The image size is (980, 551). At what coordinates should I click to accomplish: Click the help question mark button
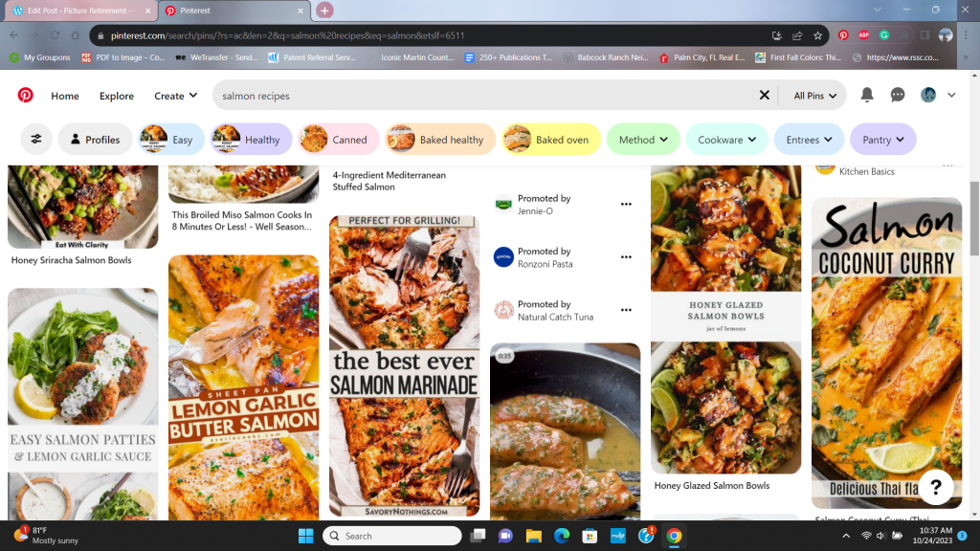(935, 486)
